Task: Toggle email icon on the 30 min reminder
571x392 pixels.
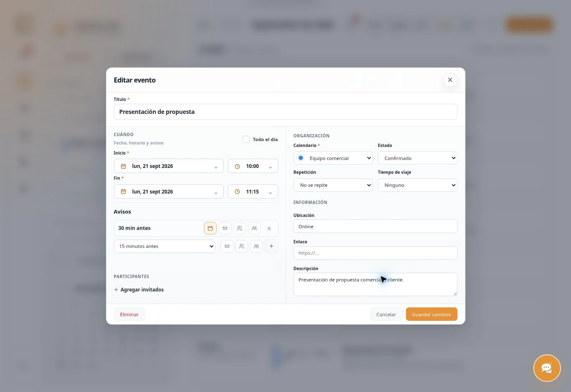Action: pos(225,228)
